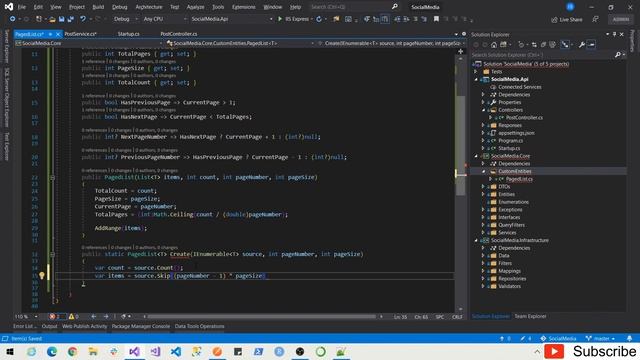Open Google Chrome from taskbar

point(72,351)
